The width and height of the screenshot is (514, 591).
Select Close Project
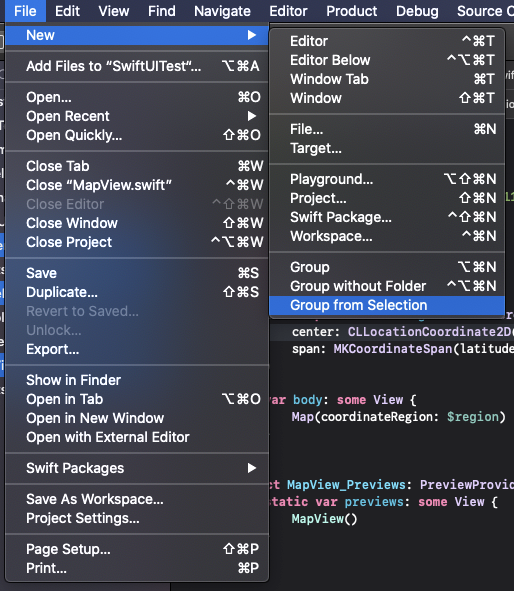coord(137,242)
